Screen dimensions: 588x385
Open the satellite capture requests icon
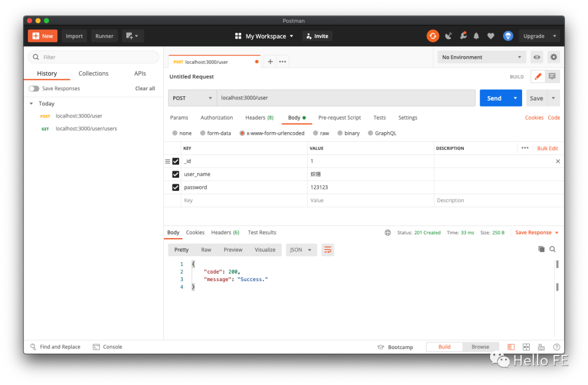pyautogui.click(x=448, y=36)
